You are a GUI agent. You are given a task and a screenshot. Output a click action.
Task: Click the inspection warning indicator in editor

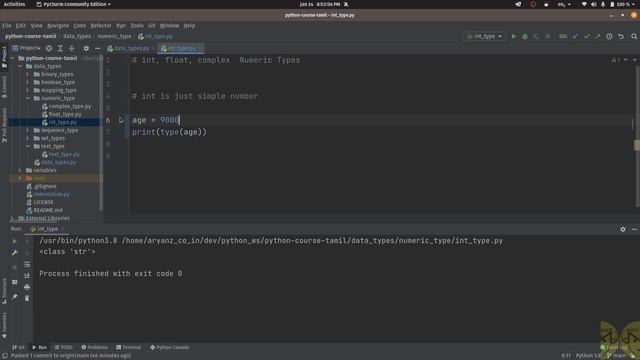click(x=615, y=60)
